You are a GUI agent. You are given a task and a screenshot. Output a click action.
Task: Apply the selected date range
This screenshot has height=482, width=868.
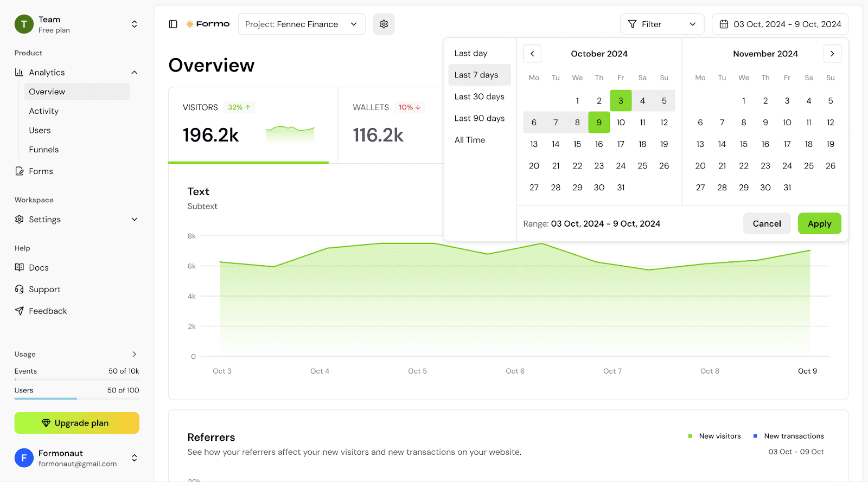pyautogui.click(x=819, y=223)
